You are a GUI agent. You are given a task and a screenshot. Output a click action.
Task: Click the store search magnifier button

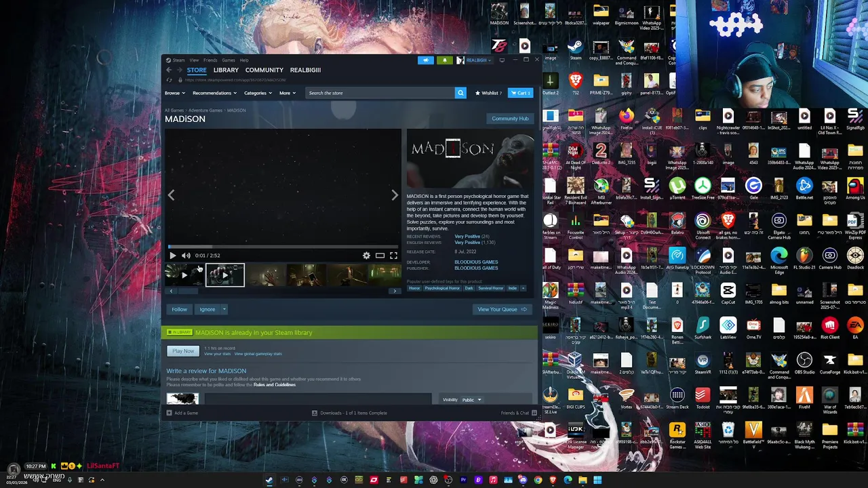(460, 93)
